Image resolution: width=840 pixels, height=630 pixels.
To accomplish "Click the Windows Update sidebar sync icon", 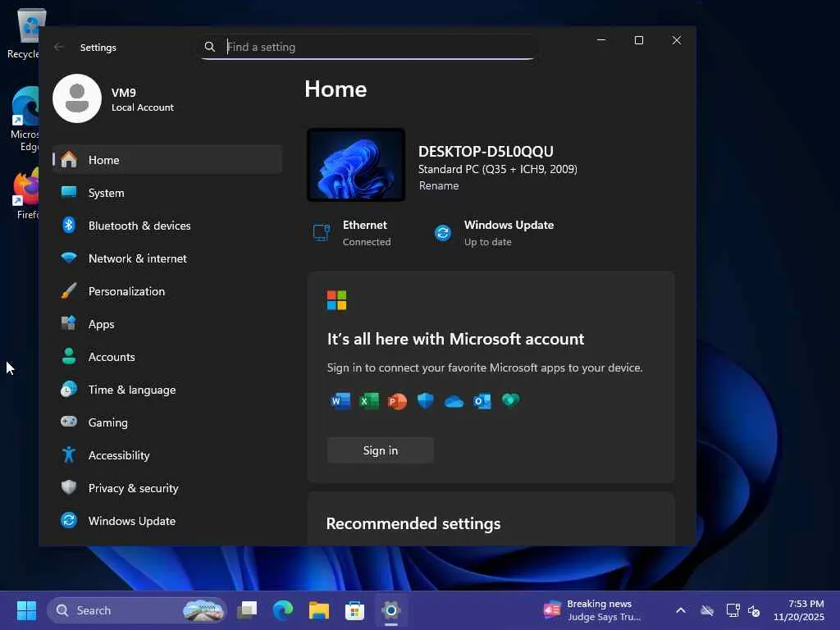I will (69, 520).
